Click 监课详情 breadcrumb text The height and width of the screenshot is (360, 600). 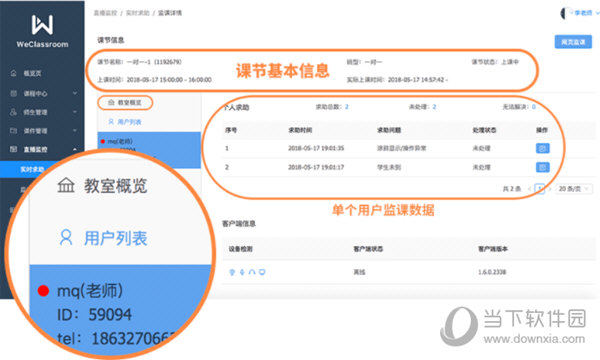(170, 13)
